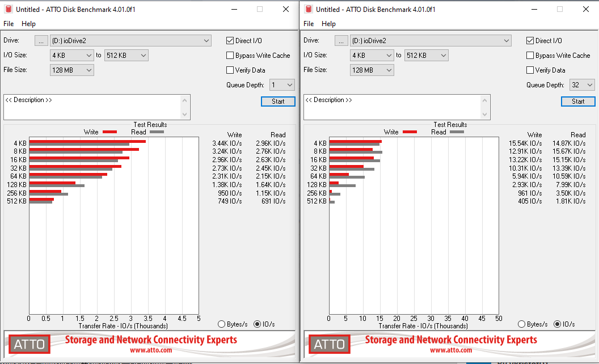Click the 15.67K IO/s read value in the right window
599x364 pixels.
pos(569,151)
